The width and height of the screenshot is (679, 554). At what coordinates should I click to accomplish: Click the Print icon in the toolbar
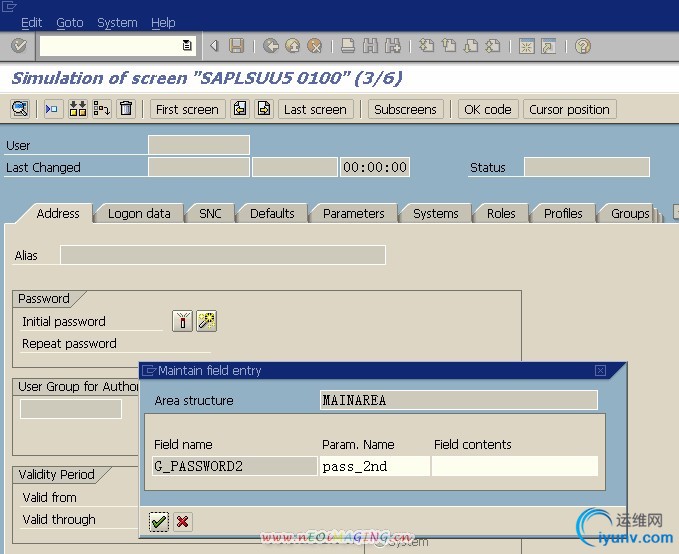pyautogui.click(x=348, y=45)
